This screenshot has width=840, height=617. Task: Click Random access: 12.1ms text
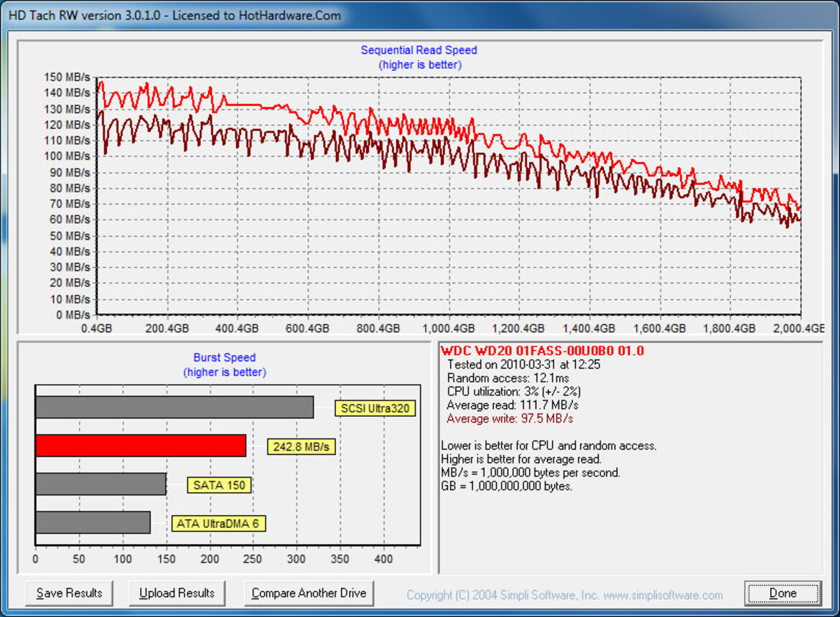tap(508, 378)
